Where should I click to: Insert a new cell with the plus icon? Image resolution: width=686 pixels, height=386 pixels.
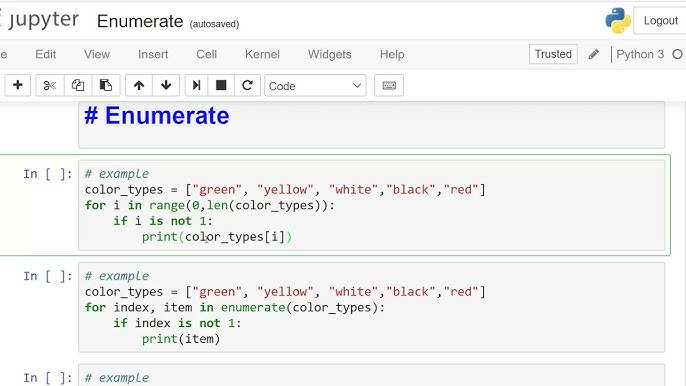(x=18, y=85)
